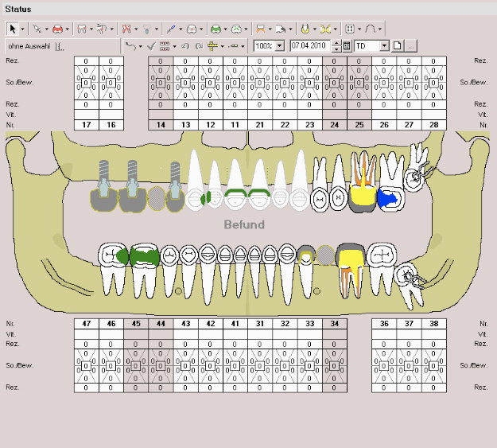Open the TD dropdown list
Image resolution: width=497 pixels, height=448 pixels.
coord(385,46)
